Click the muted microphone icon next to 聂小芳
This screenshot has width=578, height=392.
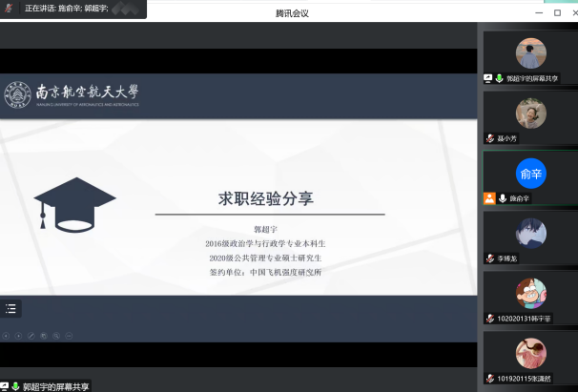pyautogui.click(x=489, y=138)
